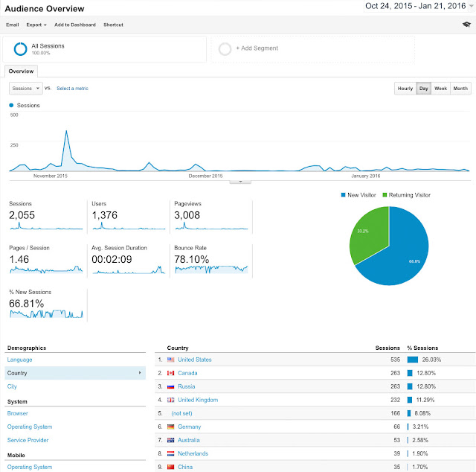The width and height of the screenshot is (476, 472).
Task: Click the blue Sessions legend dot
Action: pos(11,105)
